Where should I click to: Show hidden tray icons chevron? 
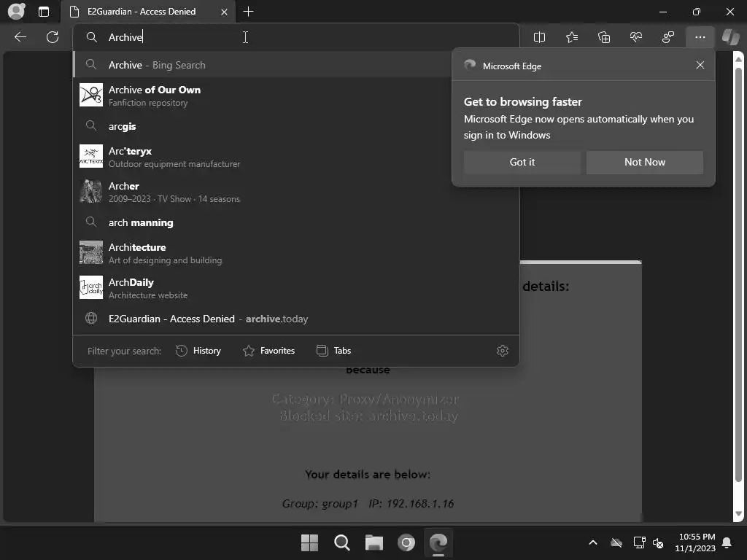point(593,542)
